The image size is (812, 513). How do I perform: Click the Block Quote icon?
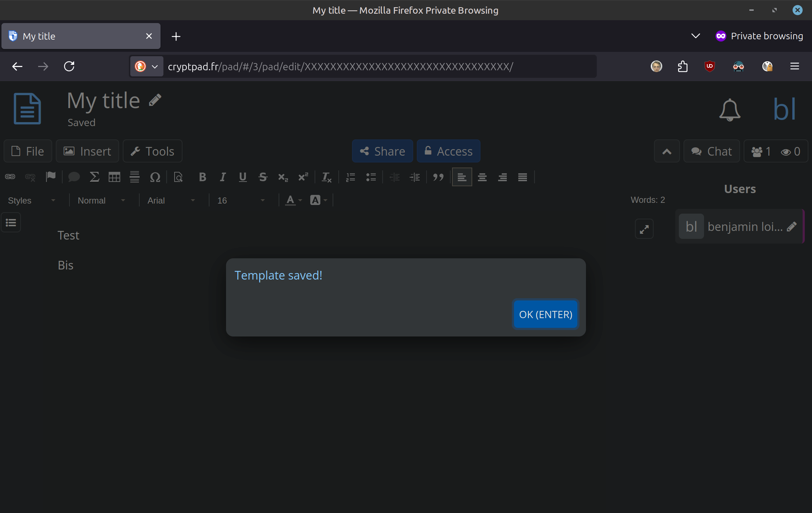(438, 177)
